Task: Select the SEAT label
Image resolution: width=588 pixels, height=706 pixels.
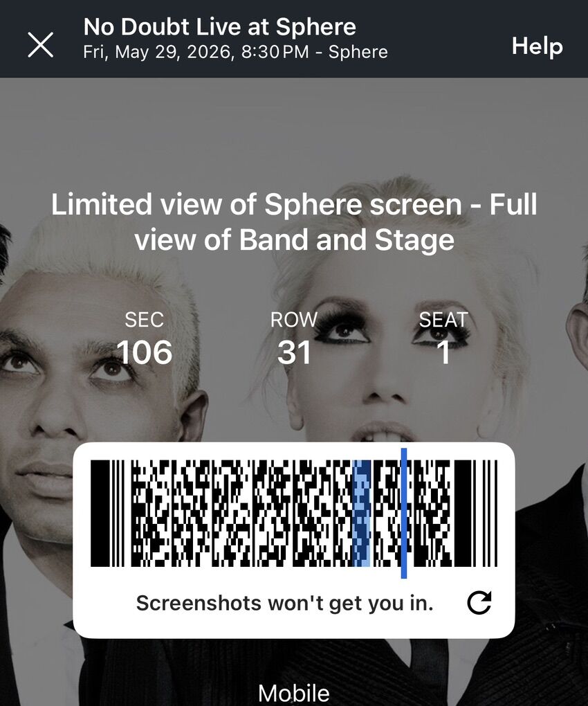Action: [443, 320]
